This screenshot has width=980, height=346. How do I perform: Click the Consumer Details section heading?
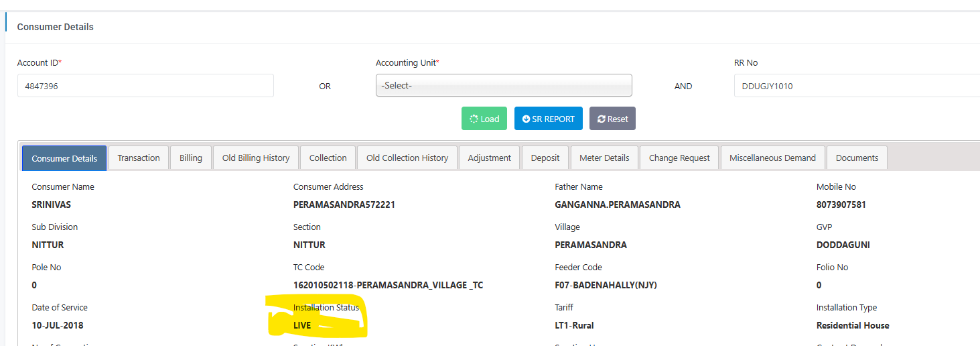click(x=56, y=27)
